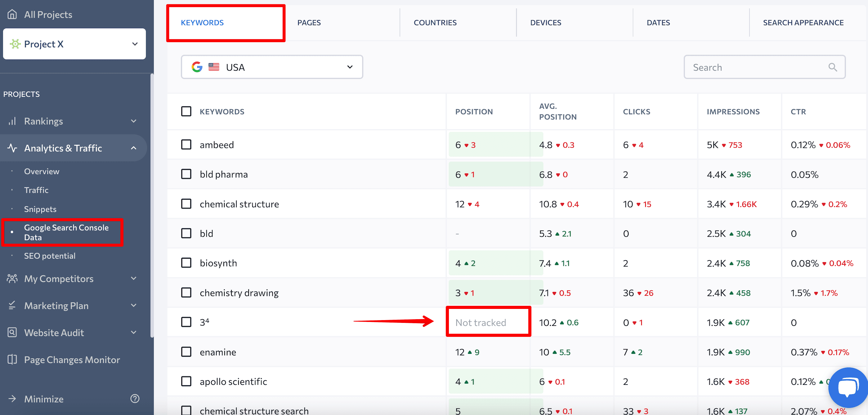Click the 5K impressions value for ambeed
This screenshot has height=415, width=868.
point(713,145)
